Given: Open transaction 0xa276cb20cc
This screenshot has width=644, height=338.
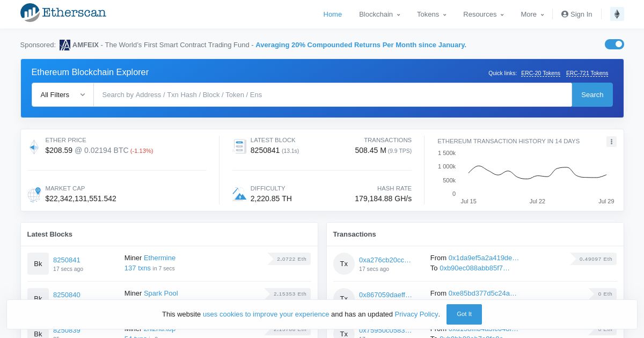Looking at the screenshot, I should (x=385, y=260).
